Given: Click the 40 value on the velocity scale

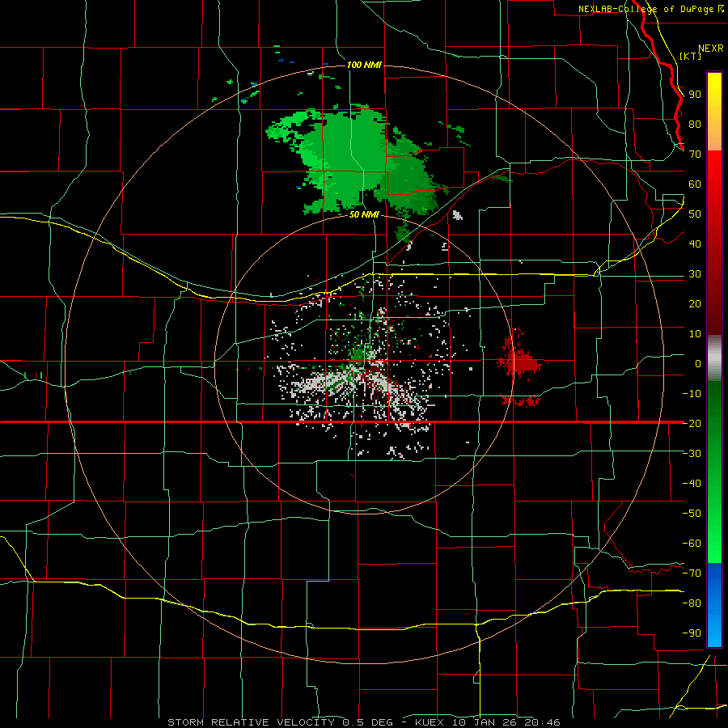Looking at the screenshot, I should pos(695,244).
